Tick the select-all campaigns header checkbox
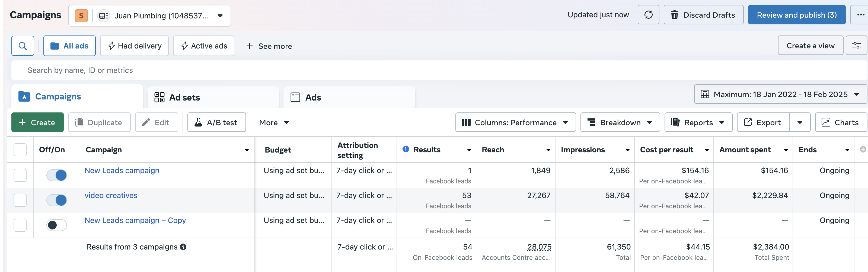 click(x=20, y=150)
